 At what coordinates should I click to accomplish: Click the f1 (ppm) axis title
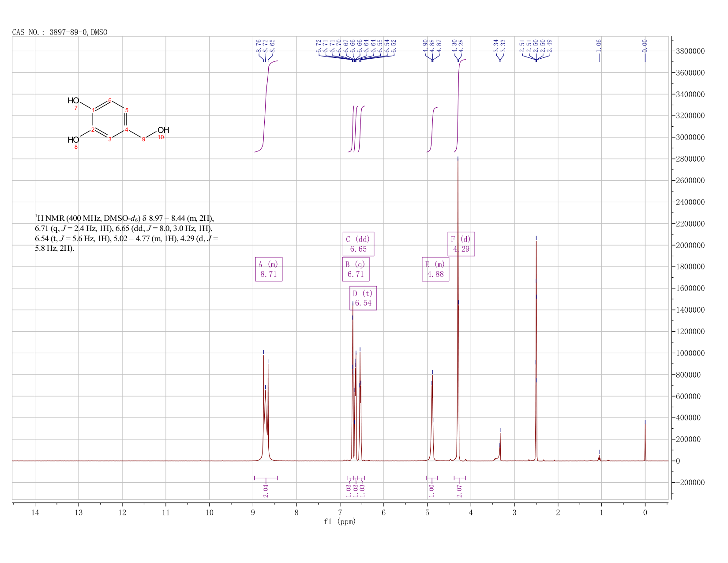[x=340, y=521]
